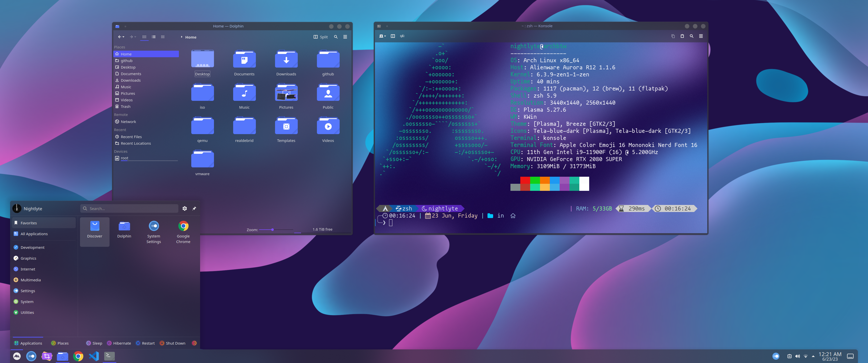This screenshot has height=363, width=868.
Task: Open Recent Files in Dolphin sidebar
Action: 146,137
